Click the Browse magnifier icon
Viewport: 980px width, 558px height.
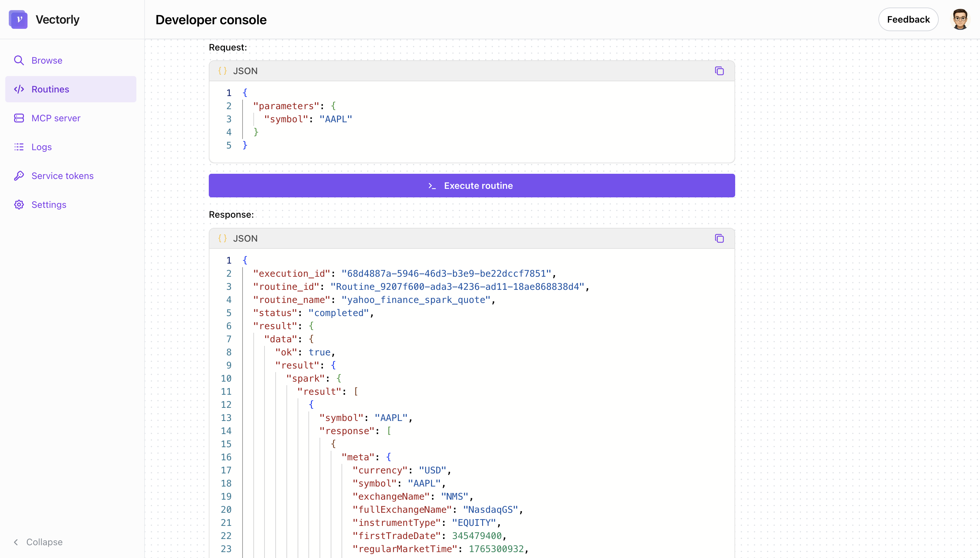click(19, 61)
